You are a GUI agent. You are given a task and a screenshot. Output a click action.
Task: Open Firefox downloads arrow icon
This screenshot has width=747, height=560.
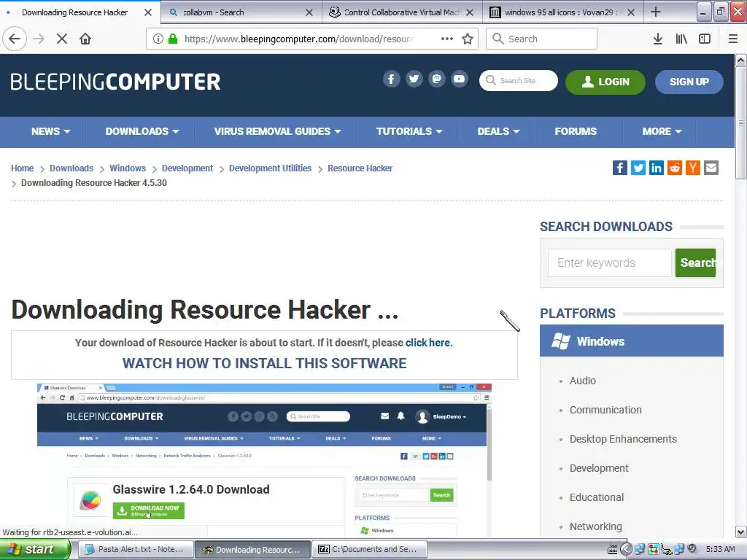tap(658, 39)
